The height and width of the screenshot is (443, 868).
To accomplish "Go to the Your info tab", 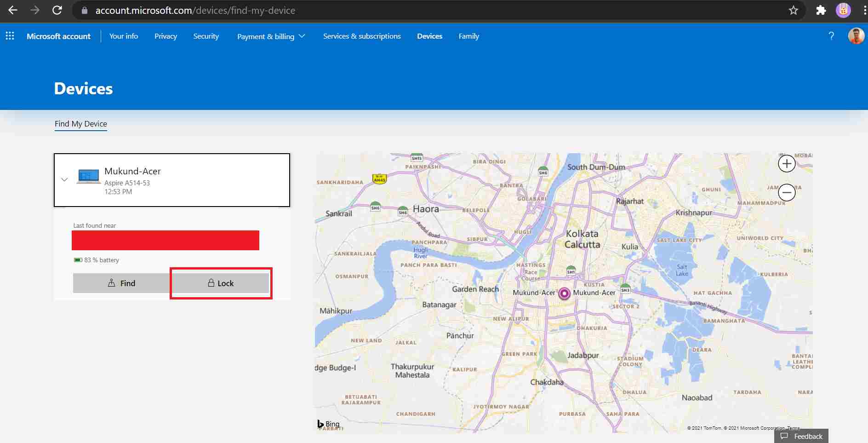I will tap(124, 36).
